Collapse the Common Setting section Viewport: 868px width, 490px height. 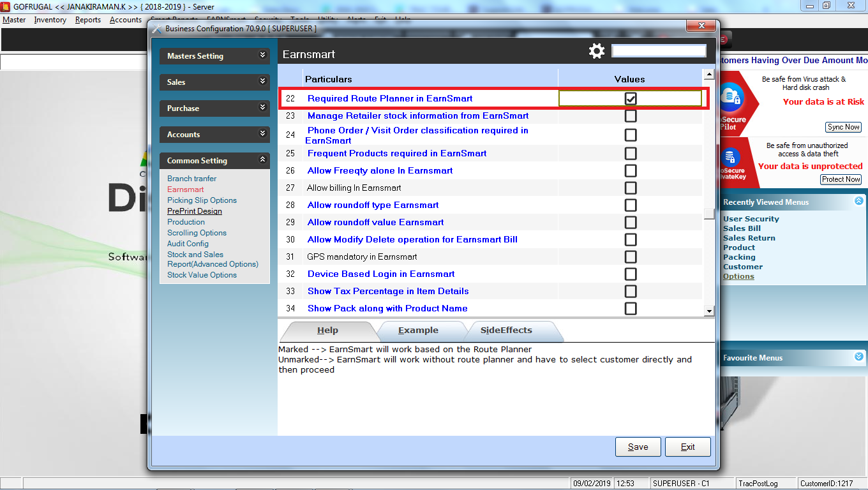click(214, 161)
